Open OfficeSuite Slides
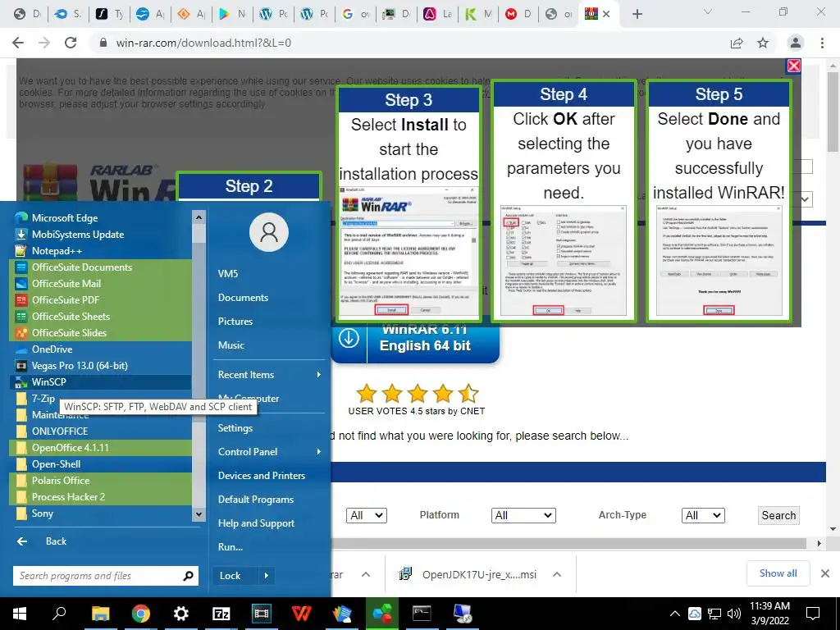 pyautogui.click(x=100, y=333)
